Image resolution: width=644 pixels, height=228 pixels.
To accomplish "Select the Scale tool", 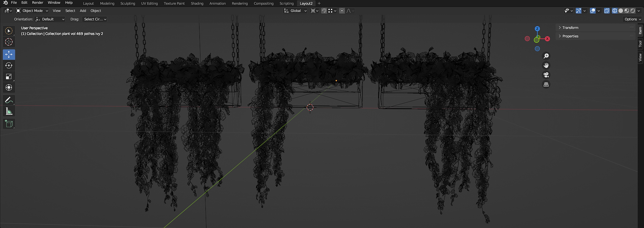I will [9, 76].
